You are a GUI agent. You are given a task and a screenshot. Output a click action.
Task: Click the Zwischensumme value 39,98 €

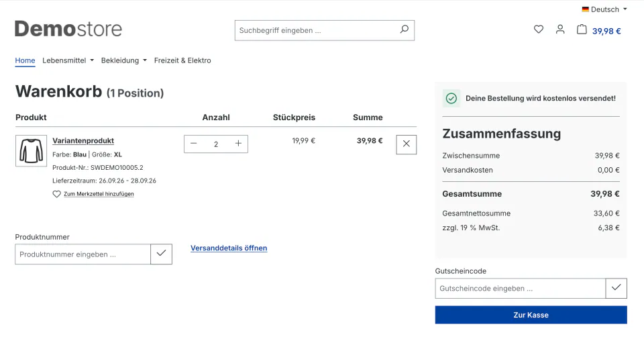pyautogui.click(x=607, y=156)
